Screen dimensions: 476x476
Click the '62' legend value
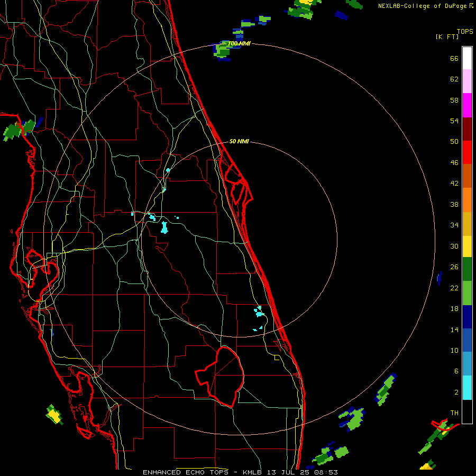(454, 79)
